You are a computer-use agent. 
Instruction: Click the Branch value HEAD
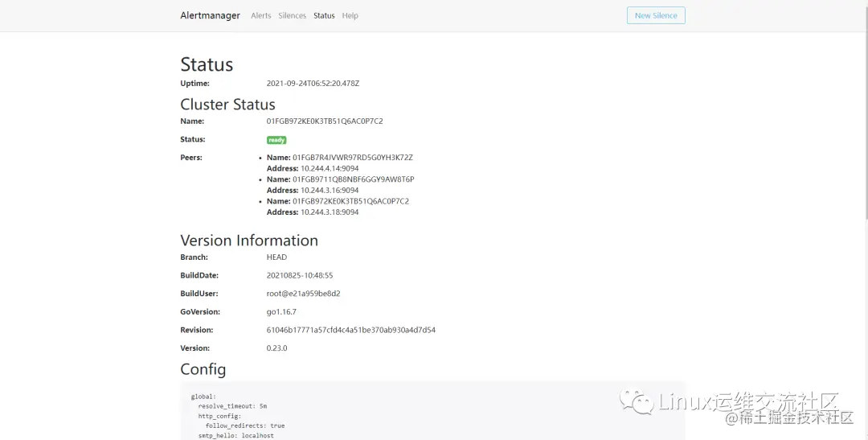pyautogui.click(x=276, y=257)
